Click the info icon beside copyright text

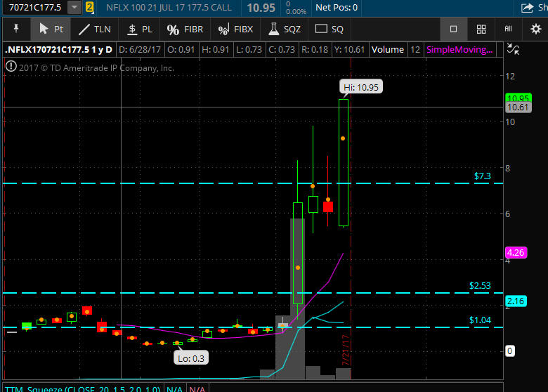[11, 67]
